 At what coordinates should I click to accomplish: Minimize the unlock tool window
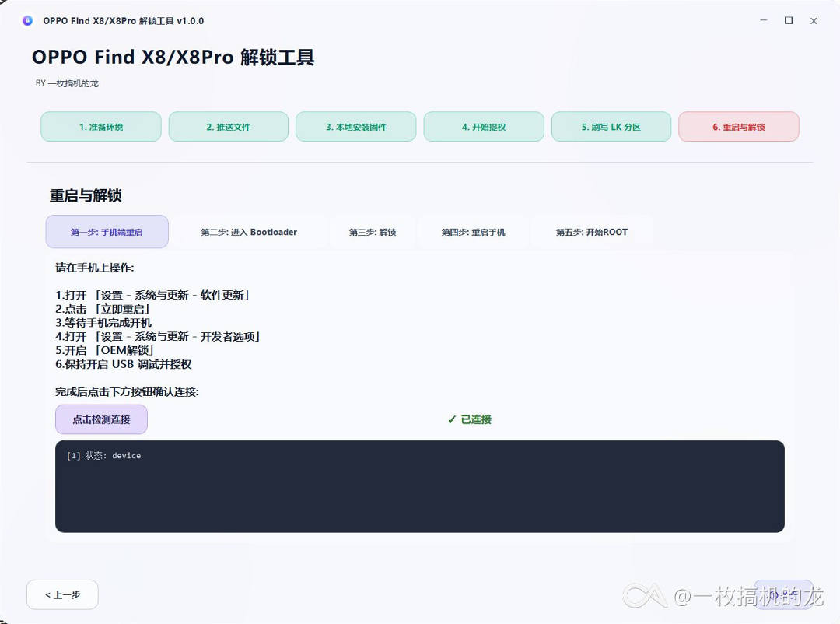click(x=764, y=20)
